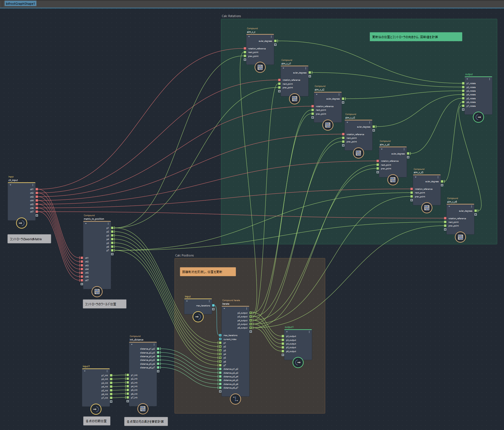504x430 pixels.
Task: Click the orange sticky note in Calc Positions
Action: (208, 272)
